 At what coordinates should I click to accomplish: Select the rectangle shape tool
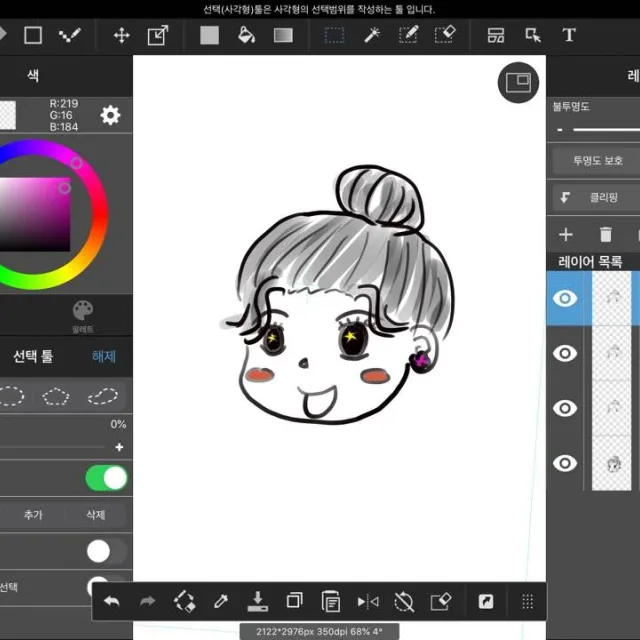[33, 35]
